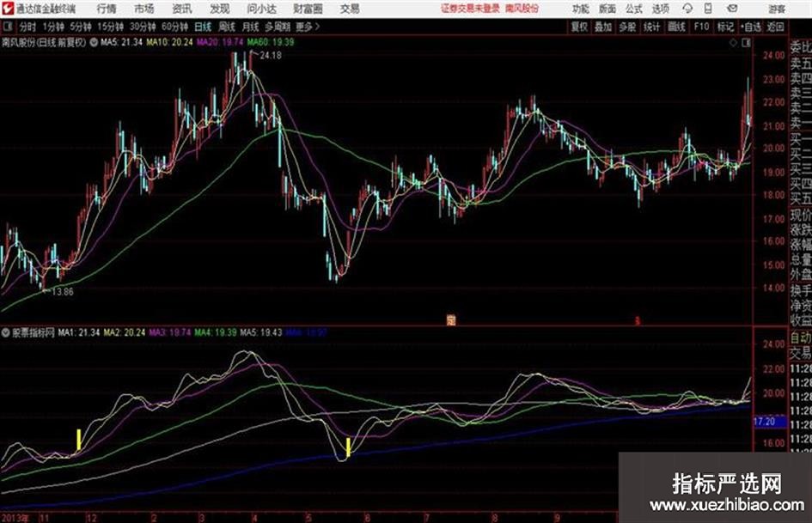Click the 复权 button
The width and height of the screenshot is (812, 523).
tap(579, 27)
